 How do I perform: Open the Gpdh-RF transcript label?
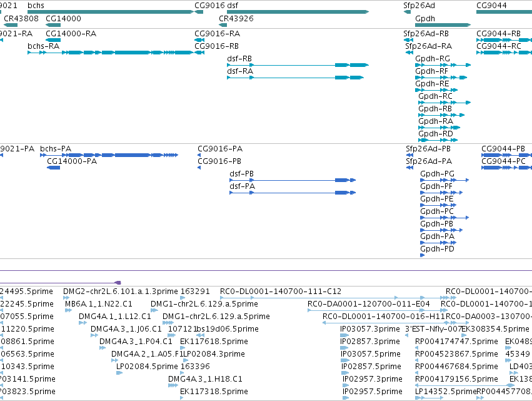(x=431, y=71)
